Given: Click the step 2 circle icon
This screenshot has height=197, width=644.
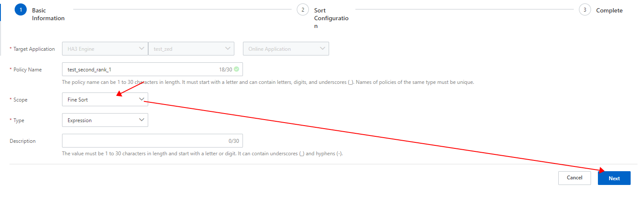Looking at the screenshot, I should tap(303, 9).
